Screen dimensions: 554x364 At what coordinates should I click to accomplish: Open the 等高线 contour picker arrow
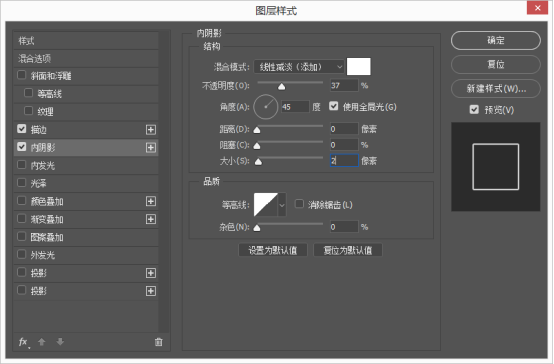coord(282,205)
